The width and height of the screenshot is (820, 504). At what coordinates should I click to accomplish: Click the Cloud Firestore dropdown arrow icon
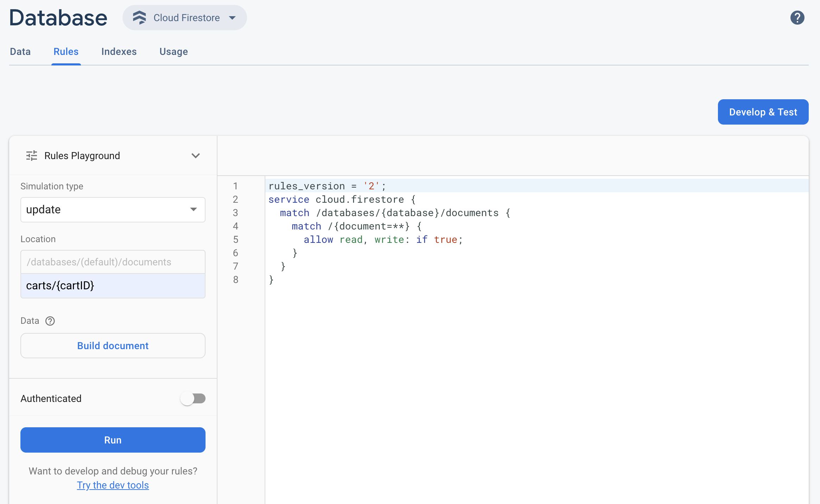(x=233, y=17)
